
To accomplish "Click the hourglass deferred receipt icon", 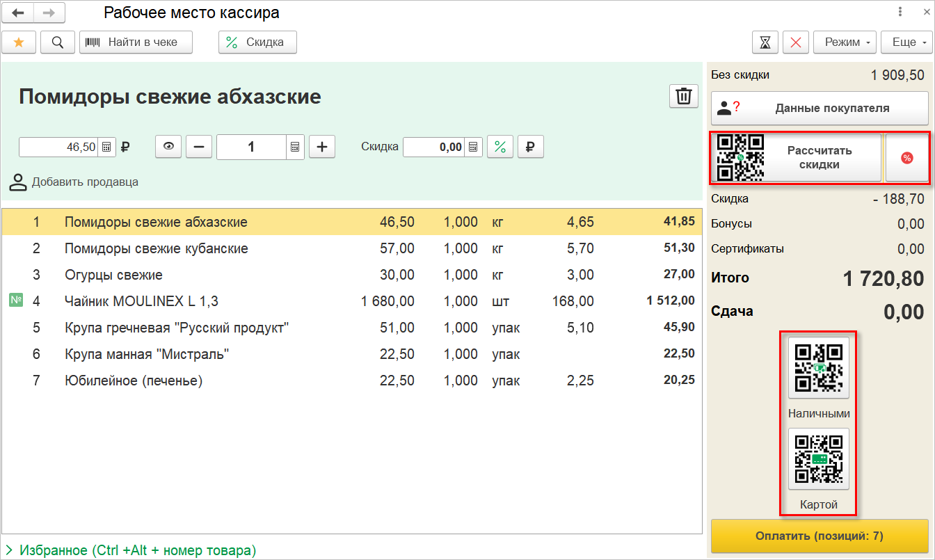I will click(x=765, y=42).
